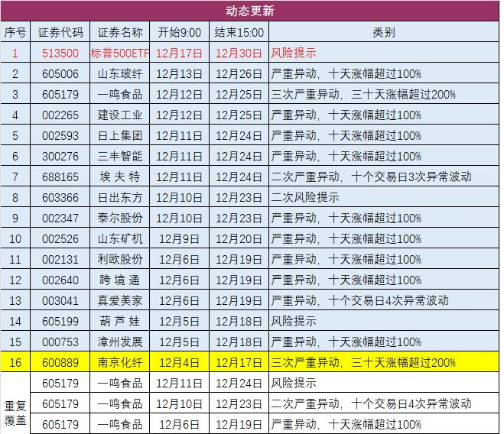Click 二次风险提示 category cell
The image size is (504, 434).
tap(384, 197)
